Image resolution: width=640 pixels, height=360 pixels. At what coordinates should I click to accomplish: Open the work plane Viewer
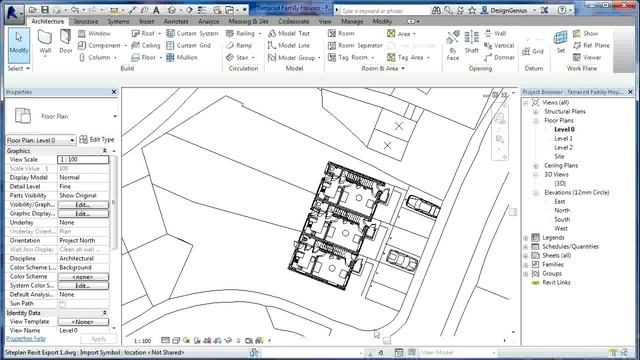click(x=587, y=58)
